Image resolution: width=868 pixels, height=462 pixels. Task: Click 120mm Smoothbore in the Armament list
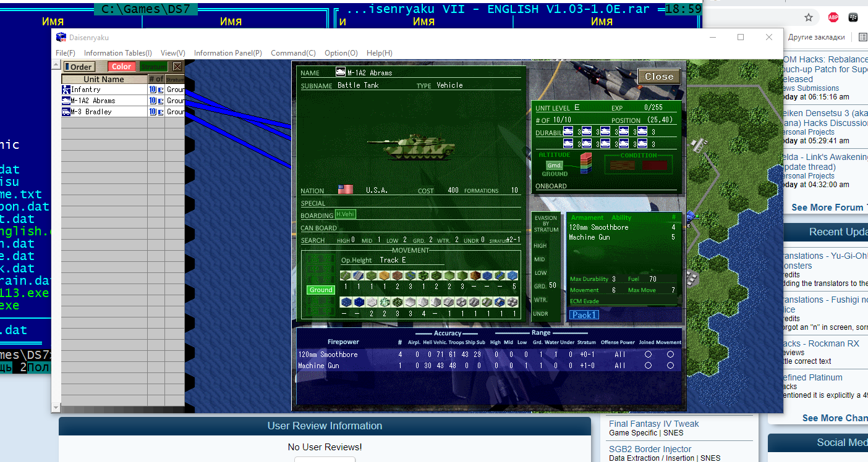(x=598, y=227)
